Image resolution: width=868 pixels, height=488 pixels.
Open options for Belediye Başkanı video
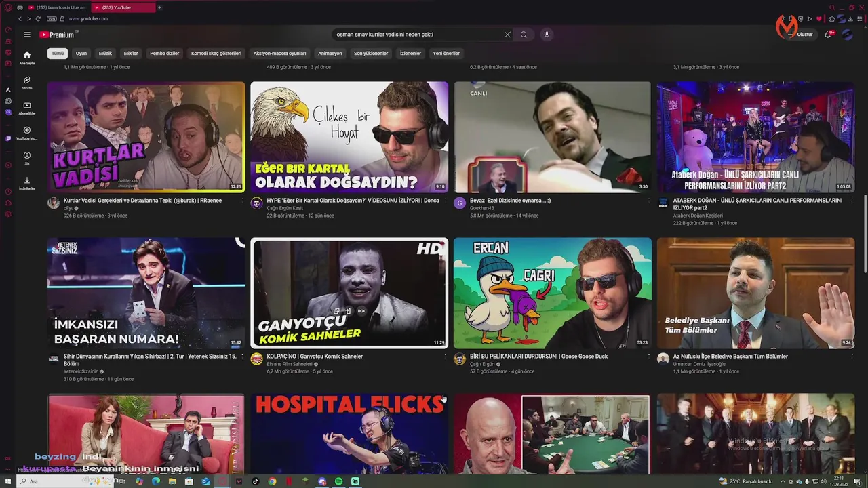[x=852, y=357]
